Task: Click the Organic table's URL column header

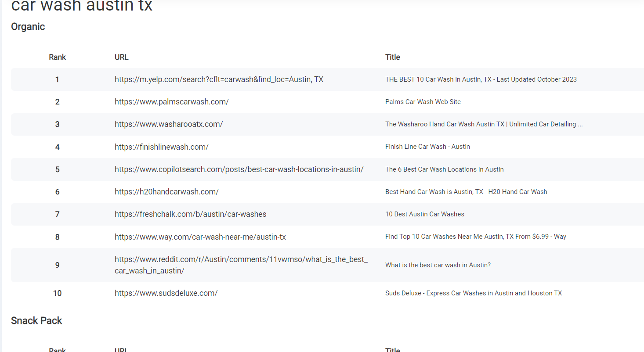Action: [x=122, y=57]
